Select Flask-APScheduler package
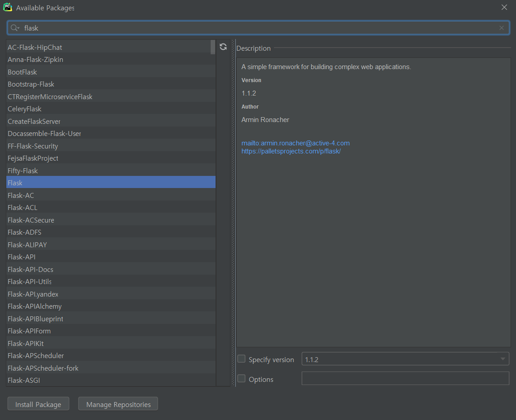This screenshot has width=516, height=420. coord(111,355)
